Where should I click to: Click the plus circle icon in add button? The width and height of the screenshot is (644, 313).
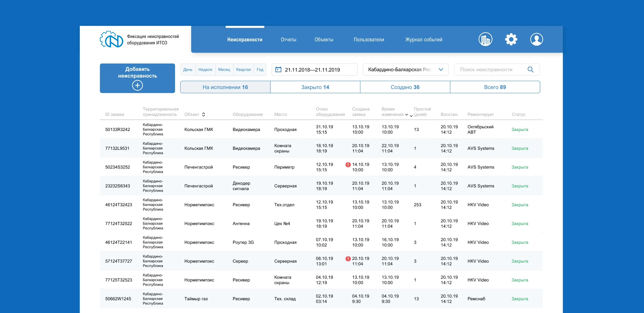point(137,85)
